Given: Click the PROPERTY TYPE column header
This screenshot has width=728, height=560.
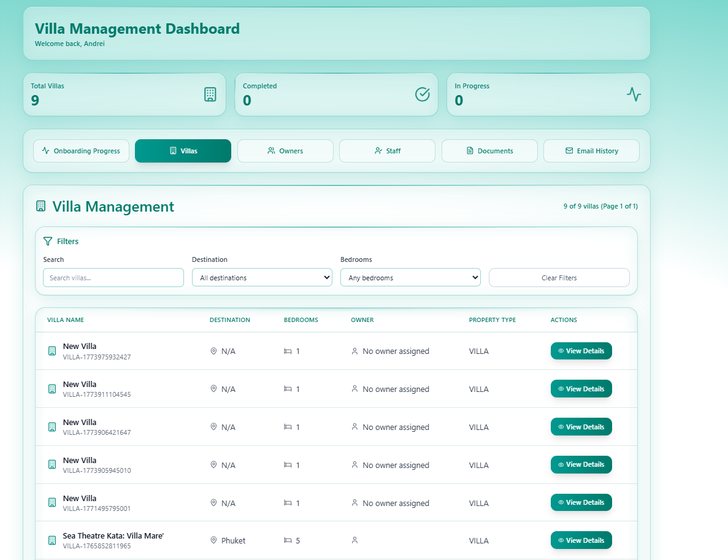Looking at the screenshot, I should [x=492, y=320].
